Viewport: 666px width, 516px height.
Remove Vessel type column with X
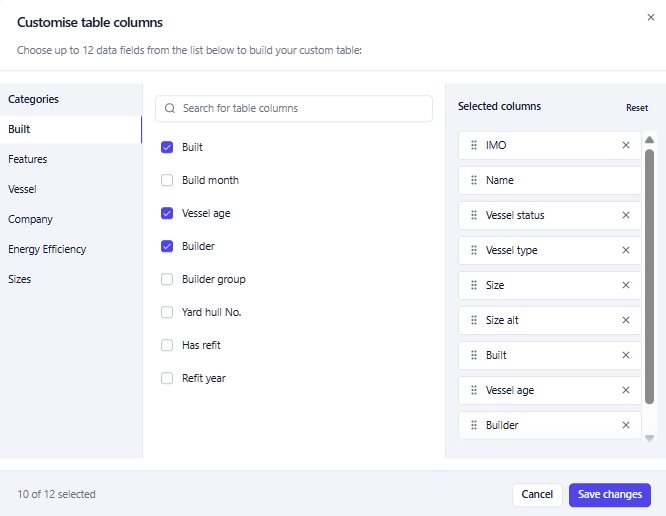[x=626, y=250]
